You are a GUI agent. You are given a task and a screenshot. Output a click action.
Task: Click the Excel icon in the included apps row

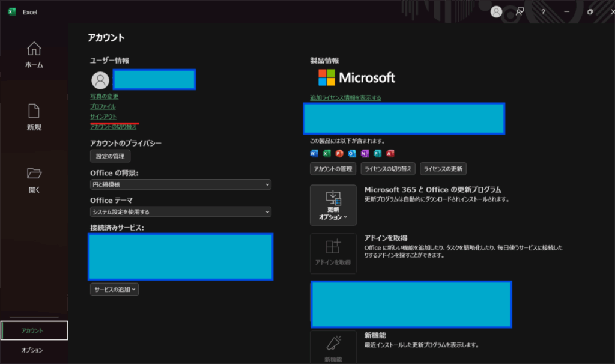[327, 153]
